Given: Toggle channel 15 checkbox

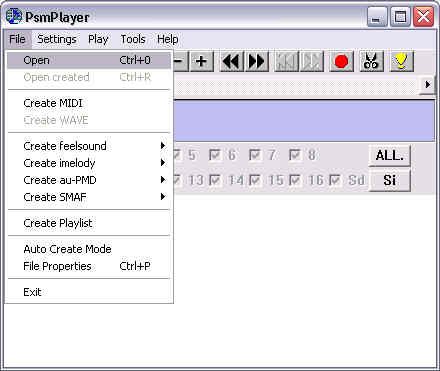Looking at the screenshot, I should pos(254,180).
